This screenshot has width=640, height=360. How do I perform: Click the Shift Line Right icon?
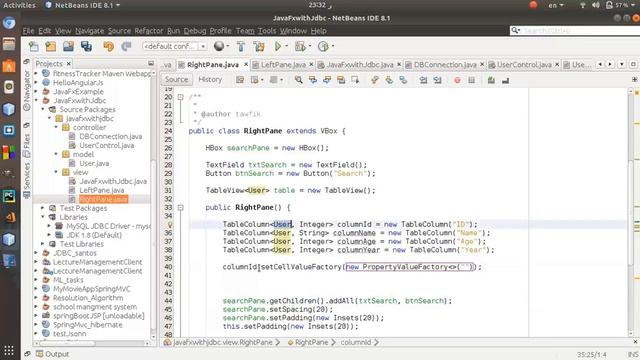coord(438,80)
